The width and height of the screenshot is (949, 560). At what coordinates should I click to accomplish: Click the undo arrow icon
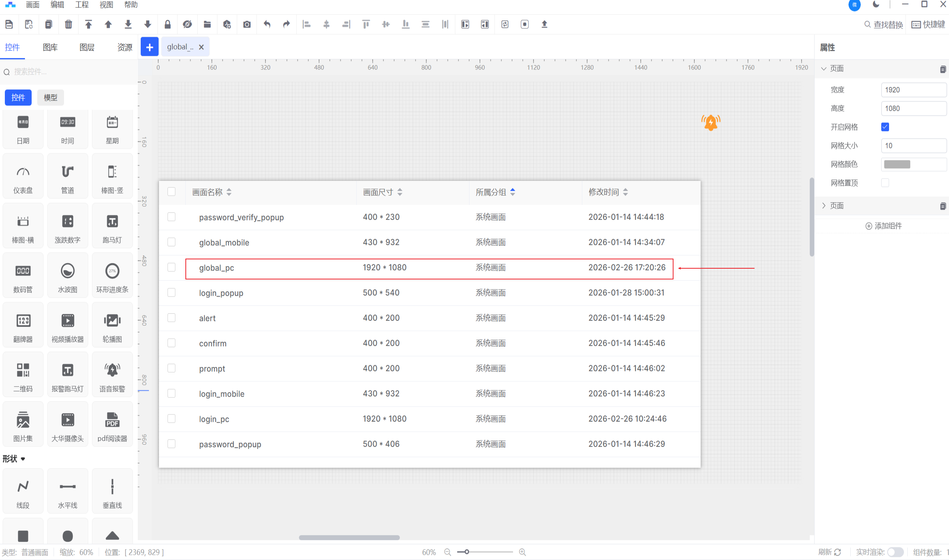(x=267, y=25)
